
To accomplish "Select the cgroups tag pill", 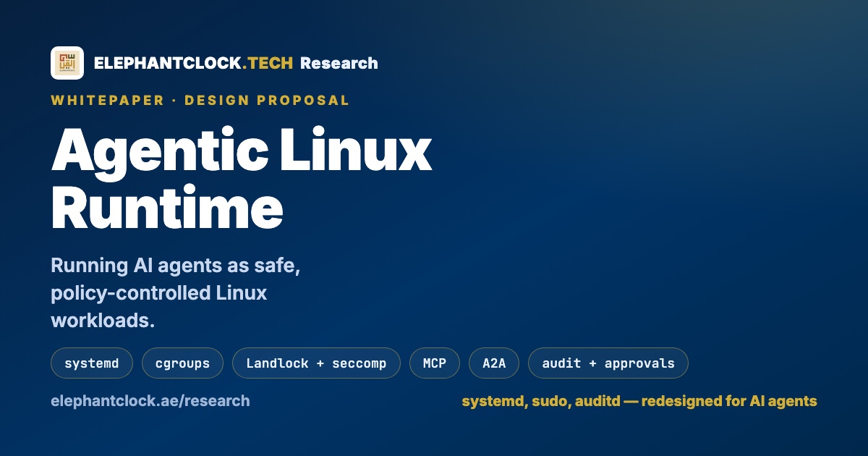I will [182, 363].
